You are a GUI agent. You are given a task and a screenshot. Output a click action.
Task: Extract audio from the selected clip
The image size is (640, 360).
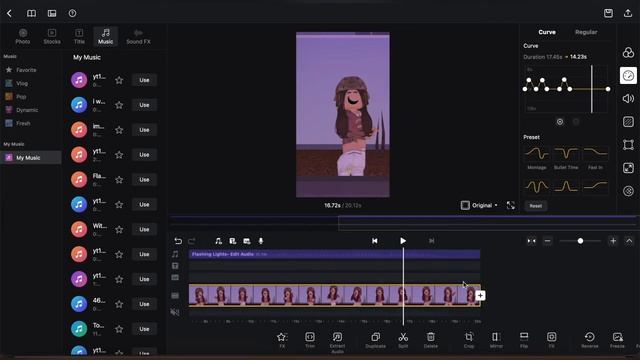337,342
